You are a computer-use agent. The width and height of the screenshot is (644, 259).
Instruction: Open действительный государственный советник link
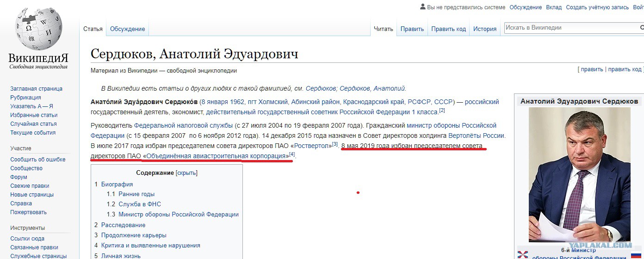322,112
